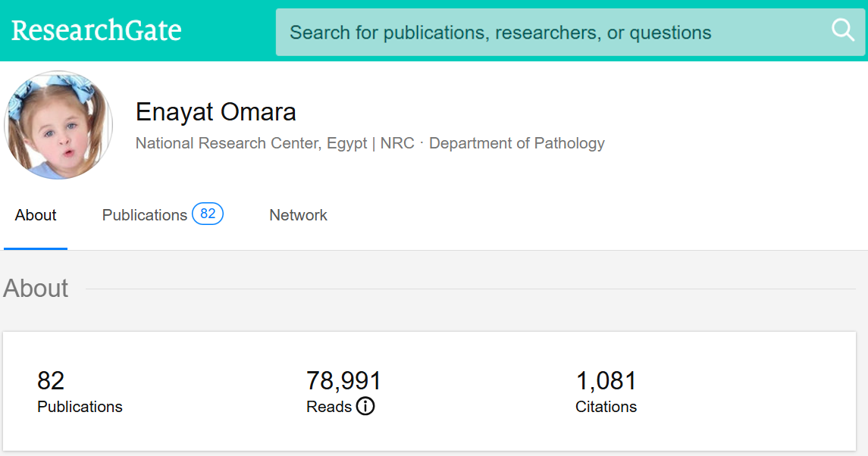Open the profile photo of Enayat Omara
Image resolution: width=868 pixels, height=456 pixels.
pyautogui.click(x=58, y=125)
